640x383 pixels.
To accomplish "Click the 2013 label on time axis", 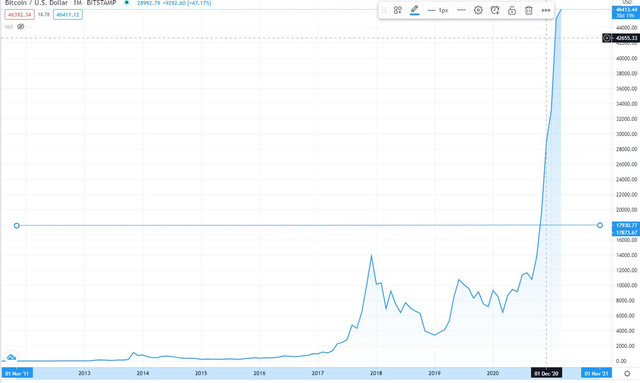I will point(84,373).
